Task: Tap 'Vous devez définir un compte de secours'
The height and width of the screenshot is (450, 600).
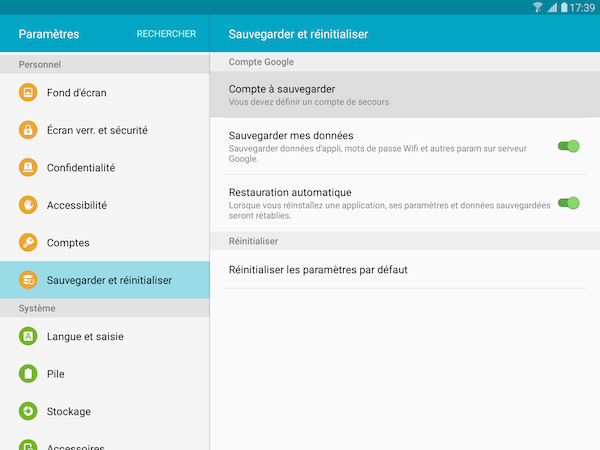Action: pyautogui.click(x=309, y=102)
